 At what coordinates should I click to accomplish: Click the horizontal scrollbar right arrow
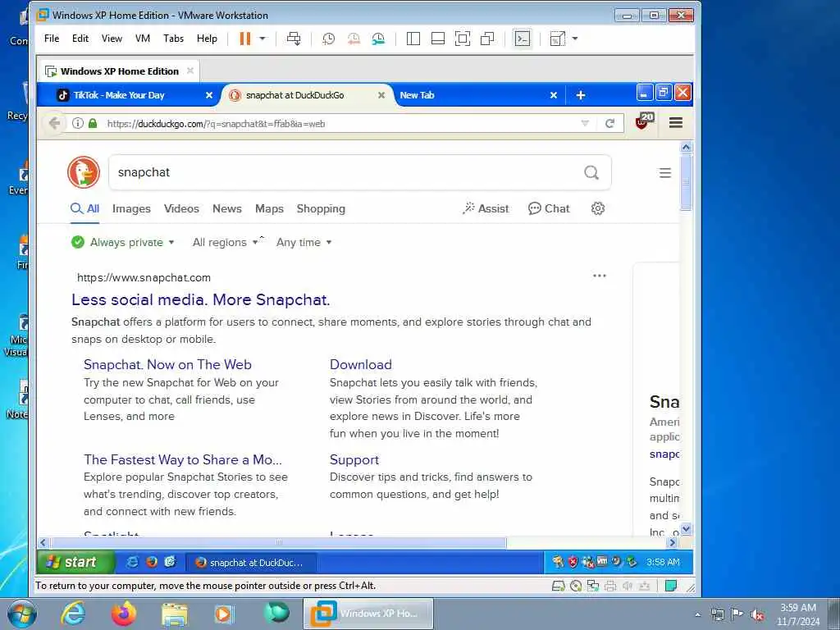click(x=673, y=543)
